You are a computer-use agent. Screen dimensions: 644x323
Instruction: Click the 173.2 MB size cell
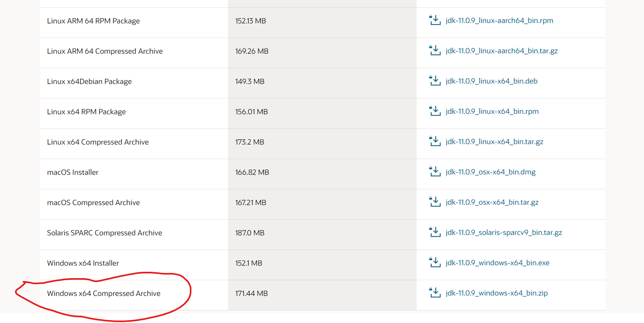(x=322, y=144)
